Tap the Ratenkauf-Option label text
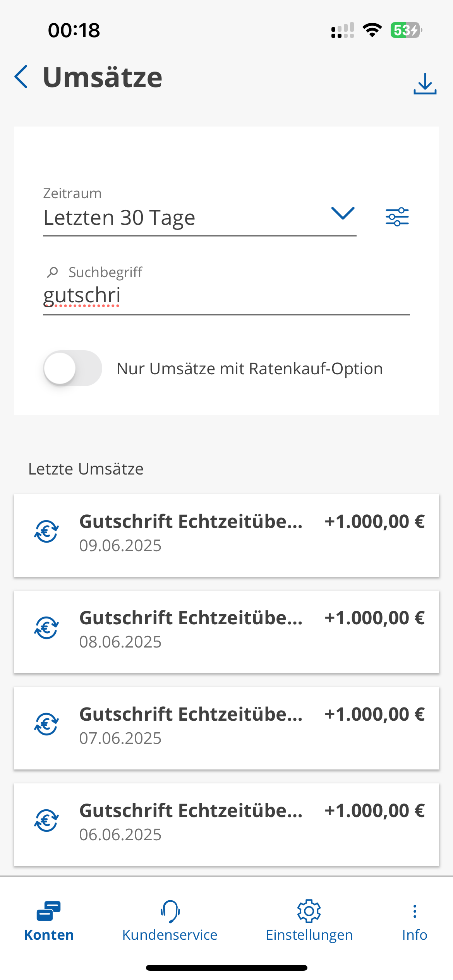 coord(249,369)
